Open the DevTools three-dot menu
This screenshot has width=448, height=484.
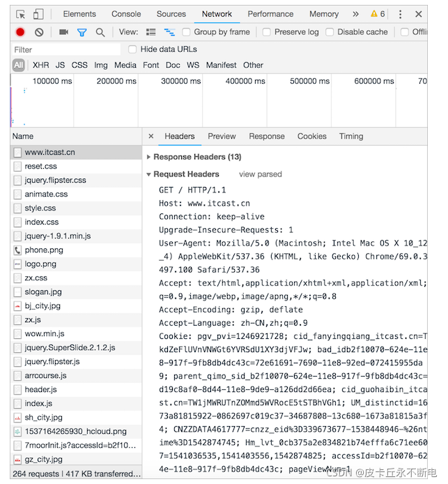coord(400,14)
